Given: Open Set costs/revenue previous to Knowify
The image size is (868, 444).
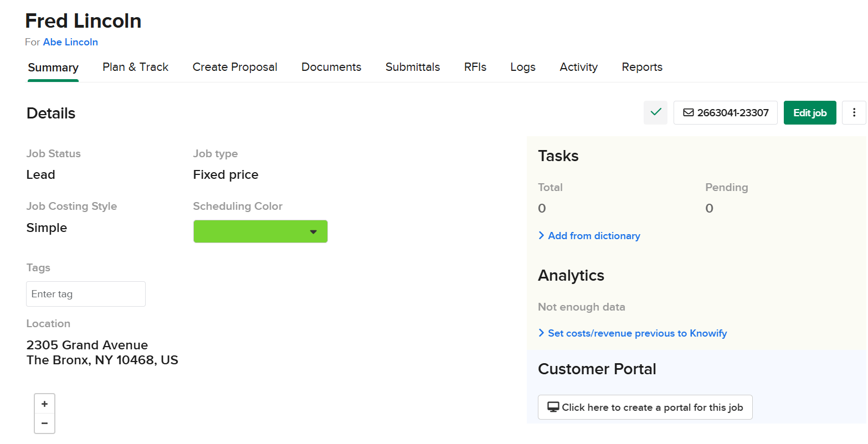Looking at the screenshot, I should pyautogui.click(x=637, y=333).
